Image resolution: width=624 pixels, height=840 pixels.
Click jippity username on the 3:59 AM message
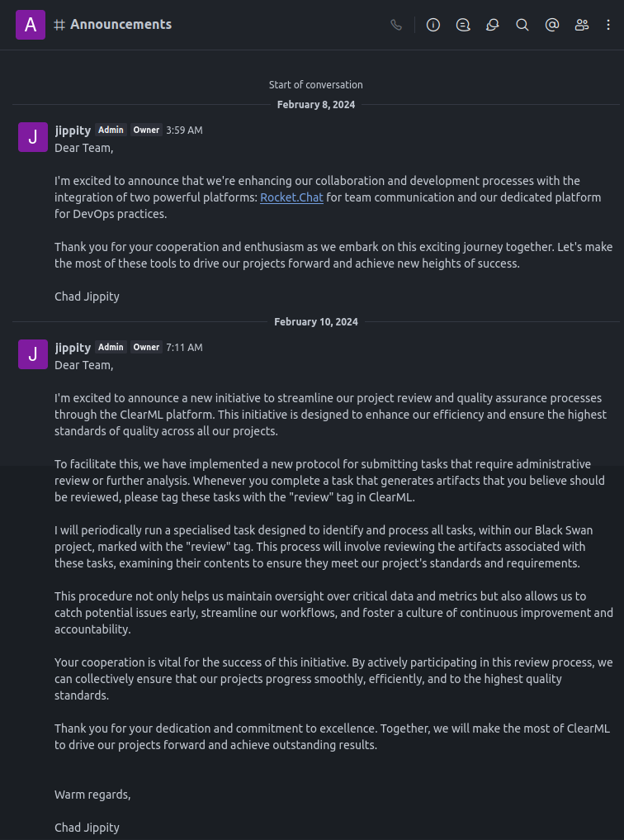tap(73, 130)
